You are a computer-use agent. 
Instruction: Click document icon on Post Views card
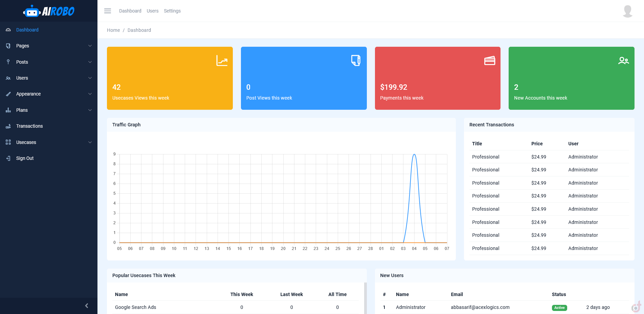[355, 61]
